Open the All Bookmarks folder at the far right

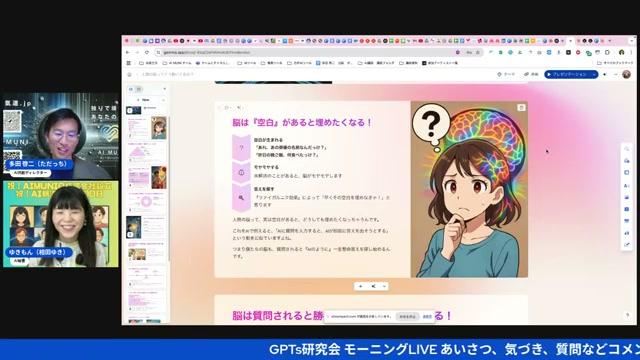click(x=615, y=63)
